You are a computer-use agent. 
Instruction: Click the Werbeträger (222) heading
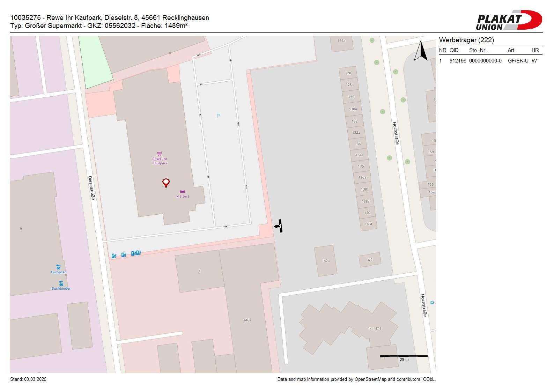tap(466, 40)
